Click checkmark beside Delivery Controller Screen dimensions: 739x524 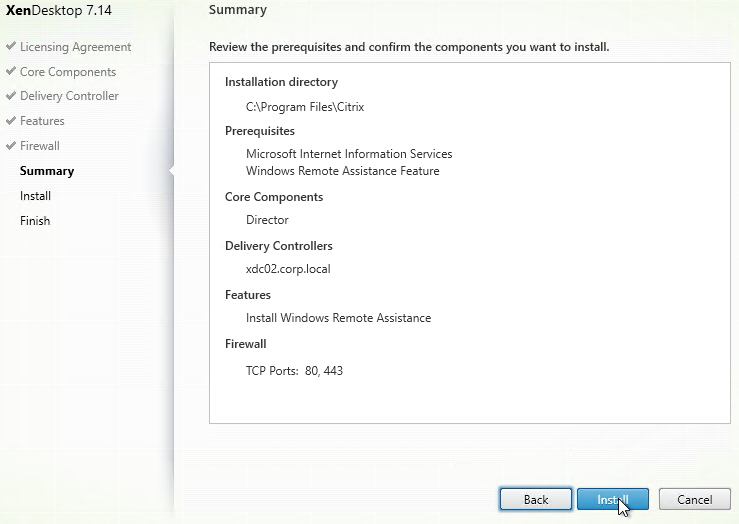point(11,96)
